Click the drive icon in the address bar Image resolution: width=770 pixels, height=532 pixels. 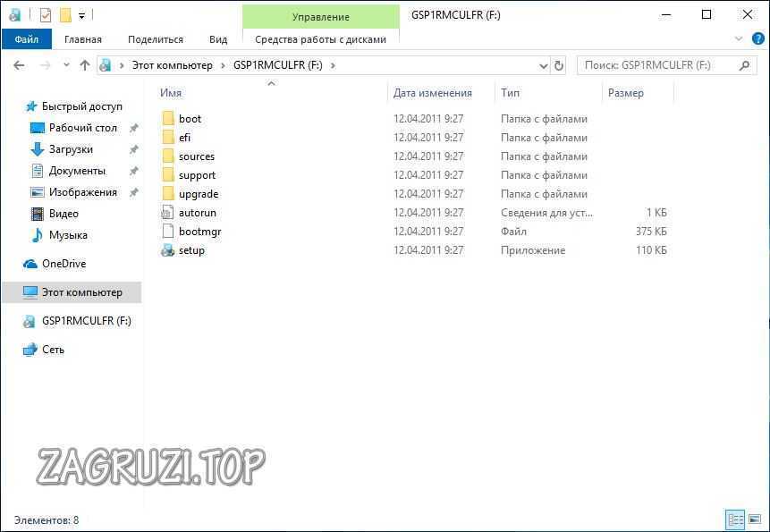click(105, 65)
